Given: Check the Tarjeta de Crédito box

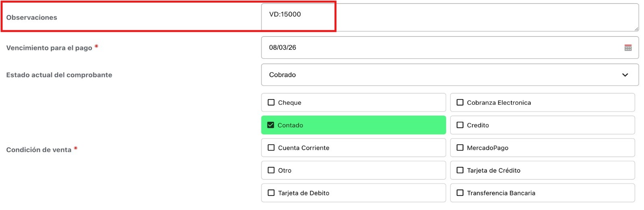Looking at the screenshot, I should [x=460, y=170].
